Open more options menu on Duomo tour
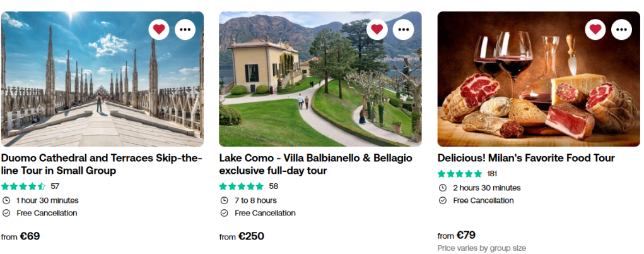This screenshot has width=644, height=254. tap(185, 29)
